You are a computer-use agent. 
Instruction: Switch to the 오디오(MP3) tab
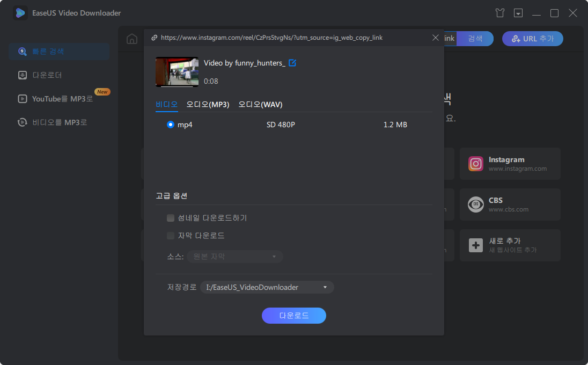click(208, 104)
